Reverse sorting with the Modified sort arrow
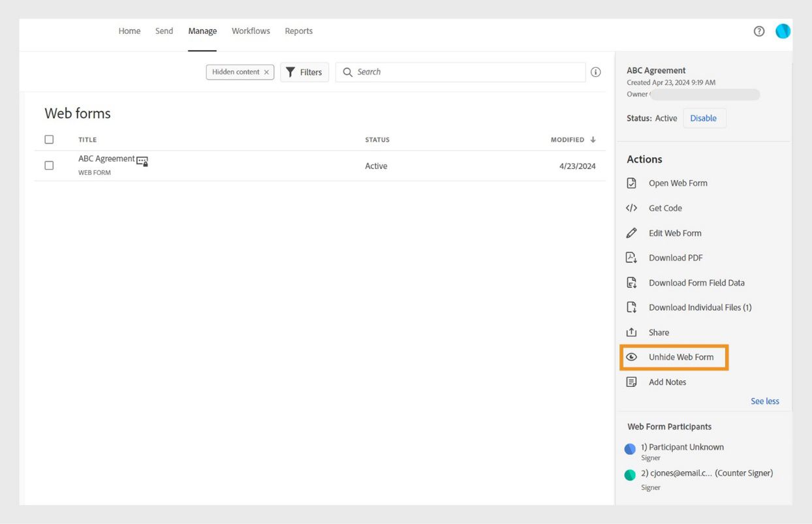Image resolution: width=812 pixels, height=524 pixels. [592, 139]
